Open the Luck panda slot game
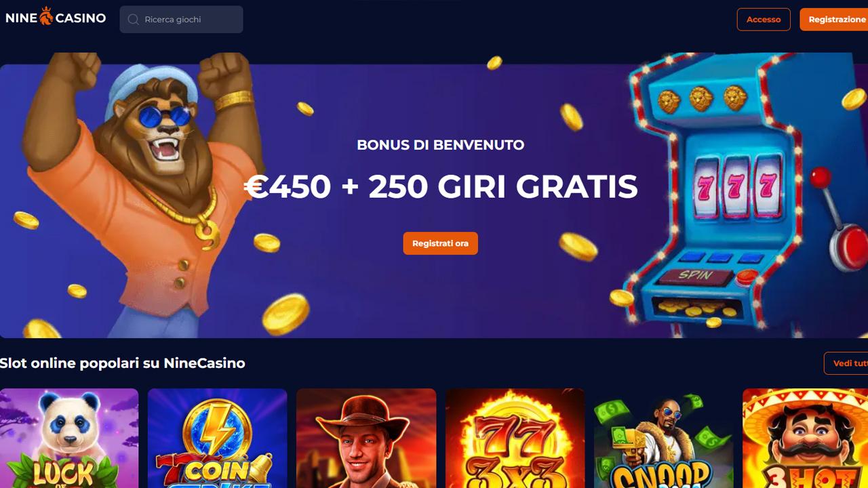This screenshot has height=488, width=868. 69,438
